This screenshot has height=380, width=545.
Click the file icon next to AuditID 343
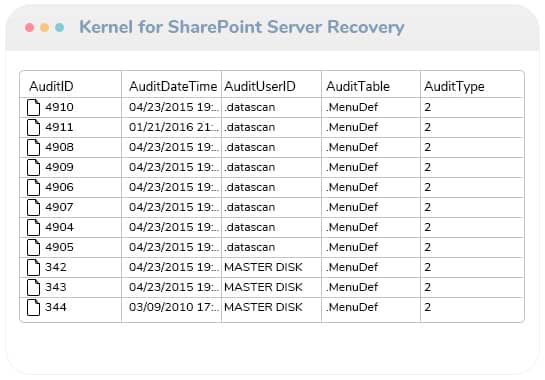coord(33,287)
